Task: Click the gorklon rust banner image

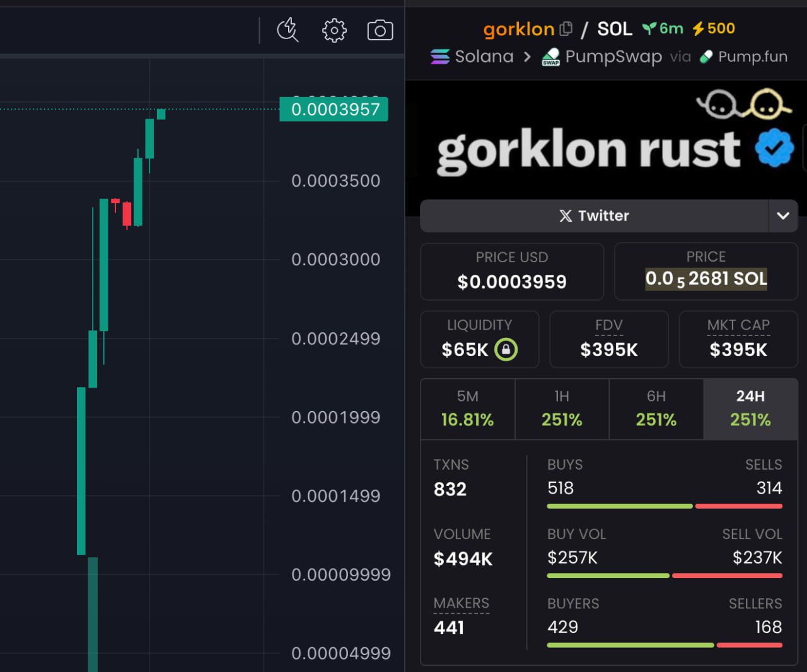Action: coord(605,139)
